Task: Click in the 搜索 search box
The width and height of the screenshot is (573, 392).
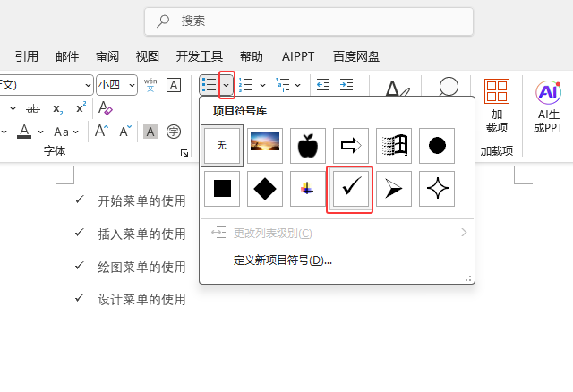Action: pos(309,21)
